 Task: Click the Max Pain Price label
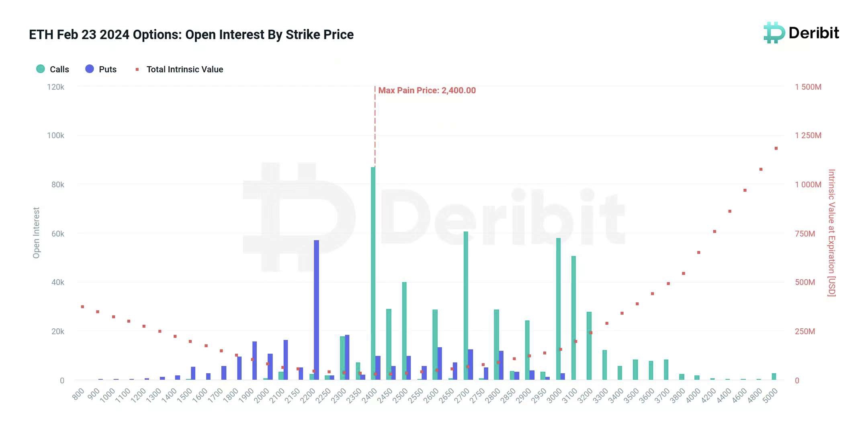tap(427, 90)
